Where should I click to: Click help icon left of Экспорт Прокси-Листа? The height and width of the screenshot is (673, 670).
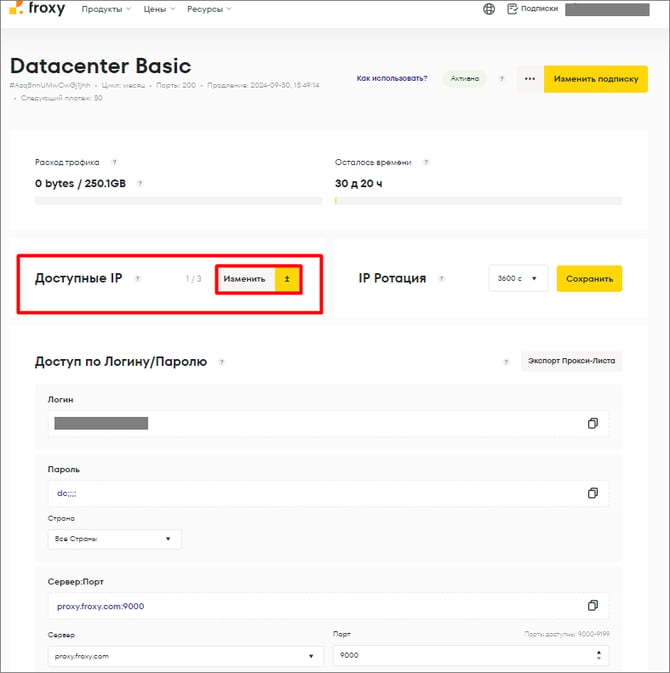[506, 362]
